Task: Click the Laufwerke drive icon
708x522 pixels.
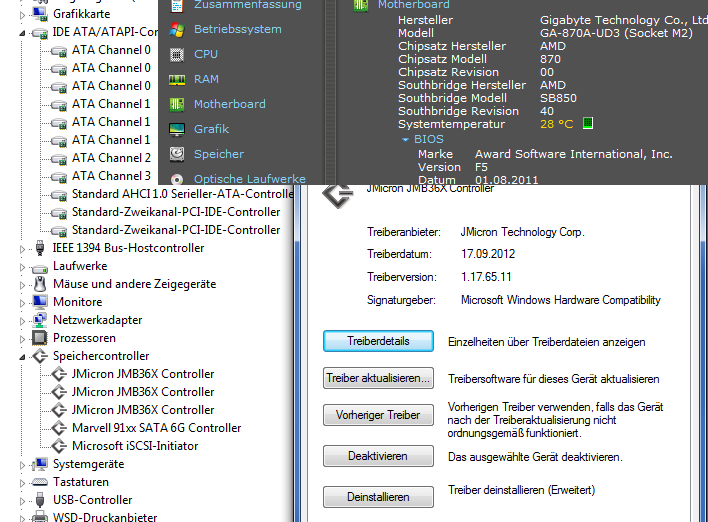Action: [40, 268]
